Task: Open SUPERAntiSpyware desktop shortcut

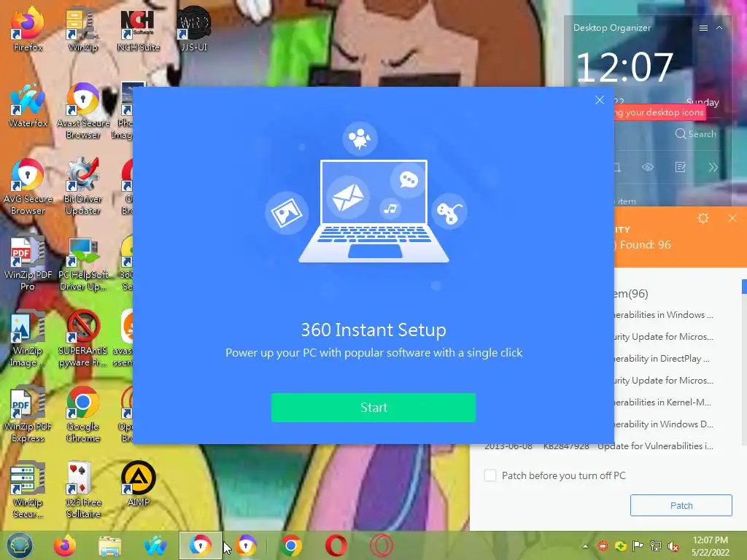Action: [x=83, y=338]
